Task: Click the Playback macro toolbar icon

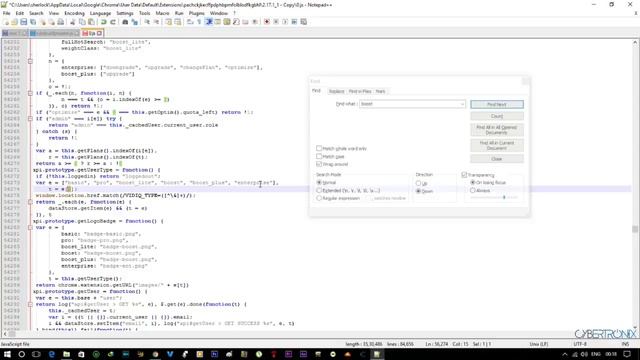Action: coord(285,22)
